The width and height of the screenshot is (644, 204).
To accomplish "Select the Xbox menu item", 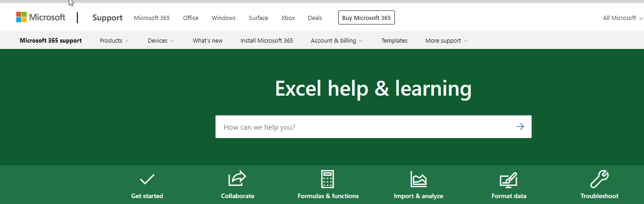I will click(x=288, y=18).
